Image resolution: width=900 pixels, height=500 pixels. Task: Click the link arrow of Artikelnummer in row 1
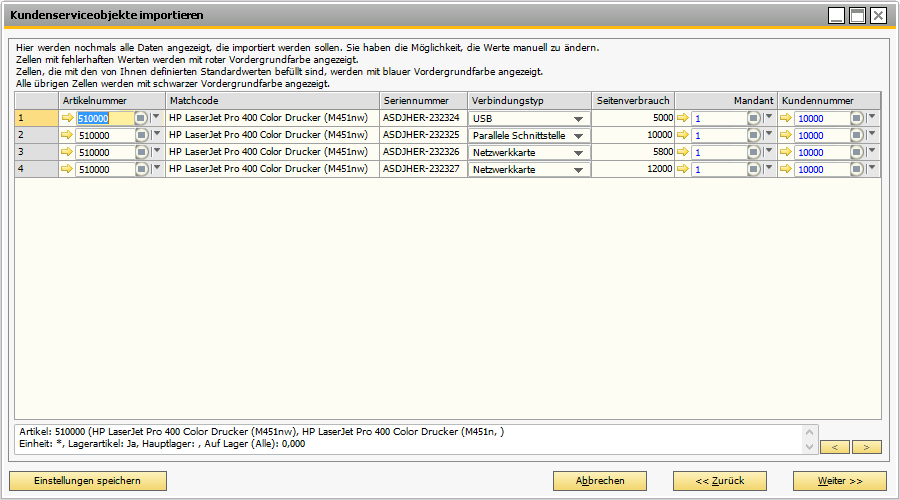tap(67, 118)
